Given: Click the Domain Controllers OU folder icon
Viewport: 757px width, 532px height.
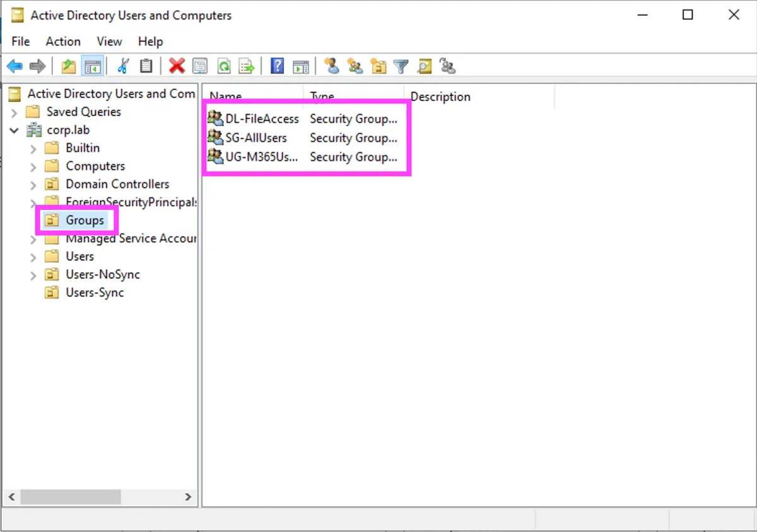Looking at the screenshot, I should [x=52, y=184].
